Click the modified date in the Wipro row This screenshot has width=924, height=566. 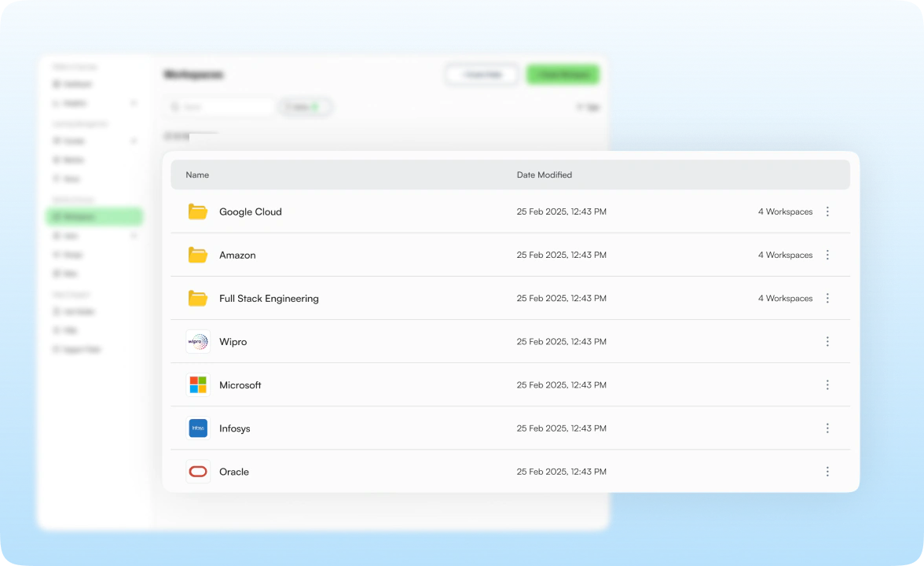pyautogui.click(x=562, y=341)
